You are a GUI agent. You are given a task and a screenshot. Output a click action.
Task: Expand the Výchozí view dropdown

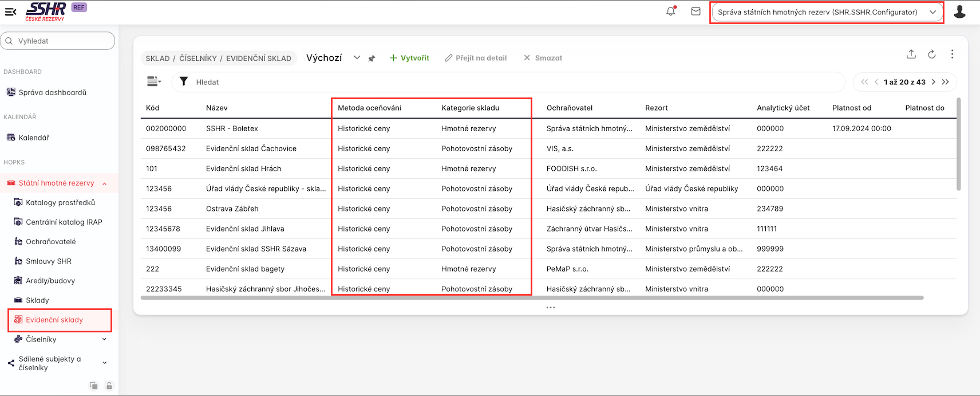click(x=357, y=57)
